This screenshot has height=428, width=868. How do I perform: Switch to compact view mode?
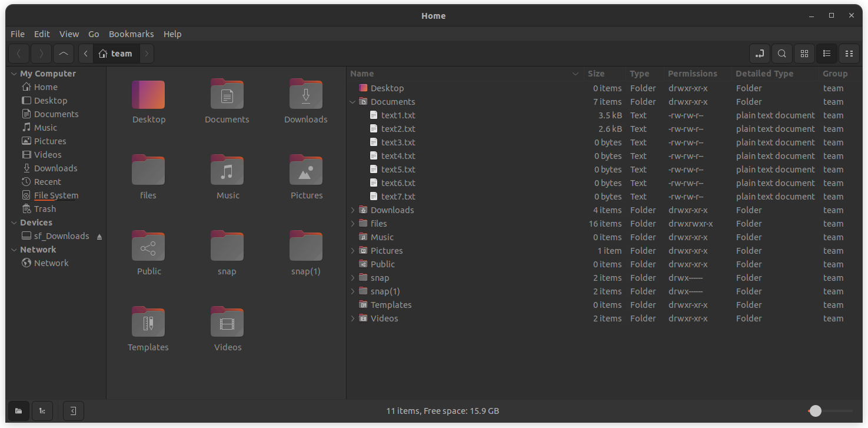(x=849, y=54)
